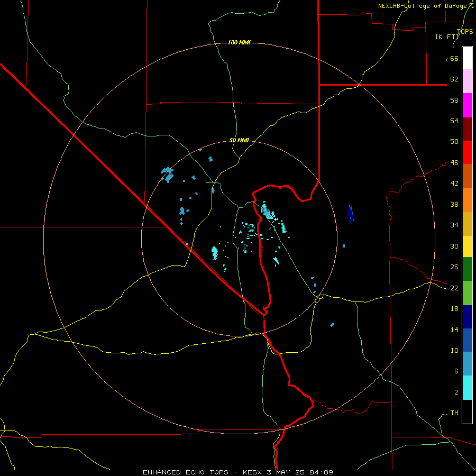Click the '3 MAY 25' date text

click(286, 472)
